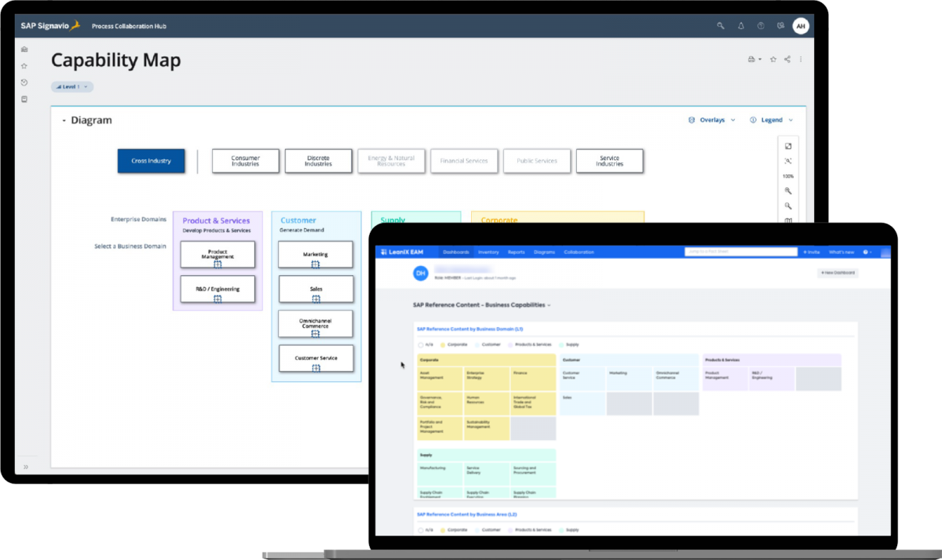Zoom out using the magnifier minus icon
This screenshot has height=560, width=942.
[x=788, y=205]
